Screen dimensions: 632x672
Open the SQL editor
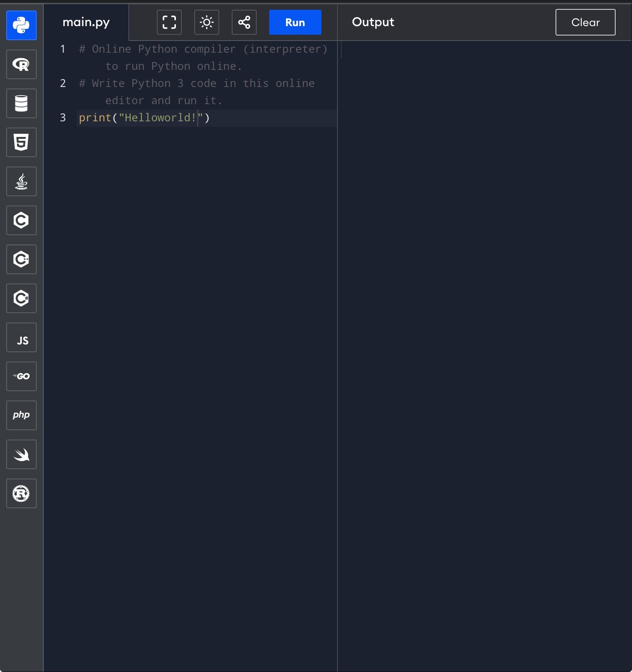[21, 103]
